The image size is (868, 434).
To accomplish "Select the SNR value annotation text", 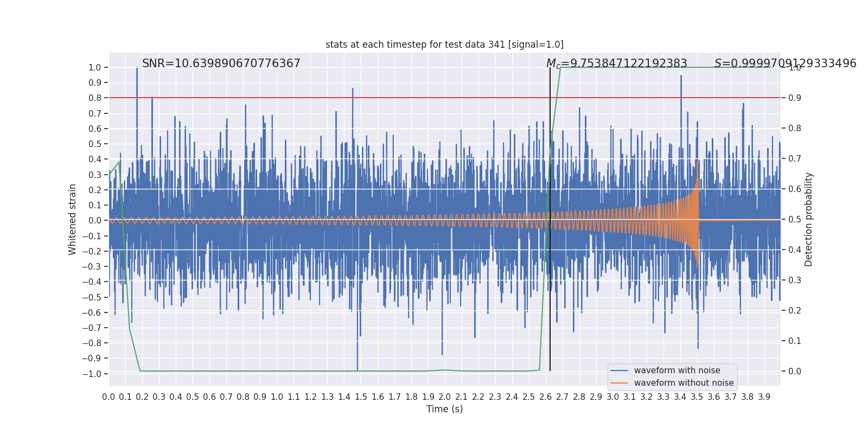I will tap(221, 63).
